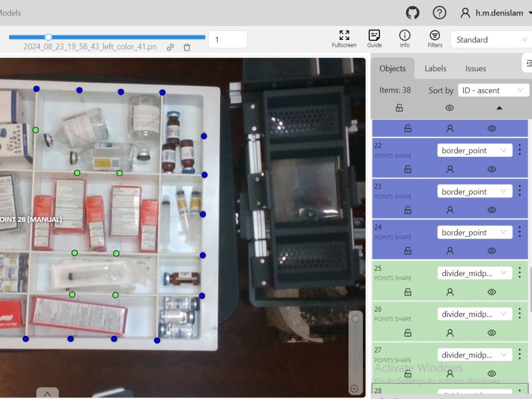Viewport: 532px width, 399px height.
Task: Open the Sort by ID - ascent dropdown
Action: [494, 90]
